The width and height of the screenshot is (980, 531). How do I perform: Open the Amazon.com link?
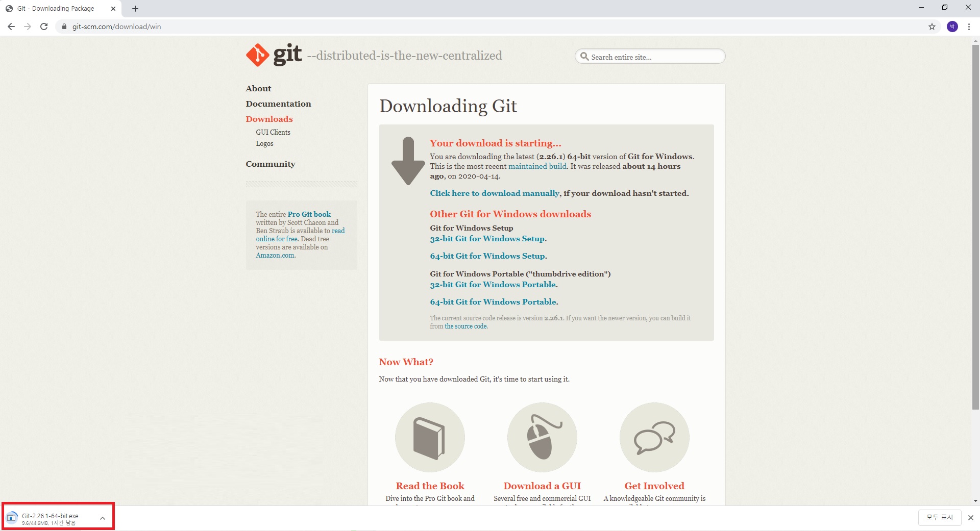click(275, 255)
